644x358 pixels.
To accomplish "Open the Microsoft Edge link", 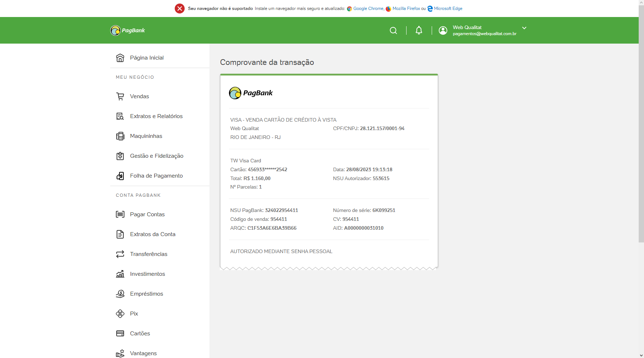I will 448,9.
